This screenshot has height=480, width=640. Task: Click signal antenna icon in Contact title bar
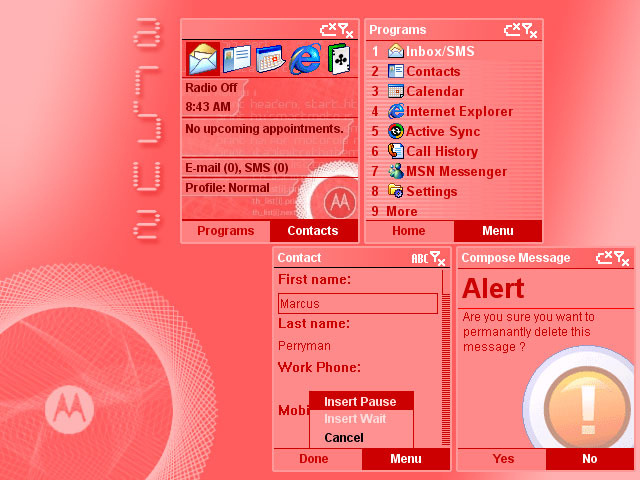438,258
